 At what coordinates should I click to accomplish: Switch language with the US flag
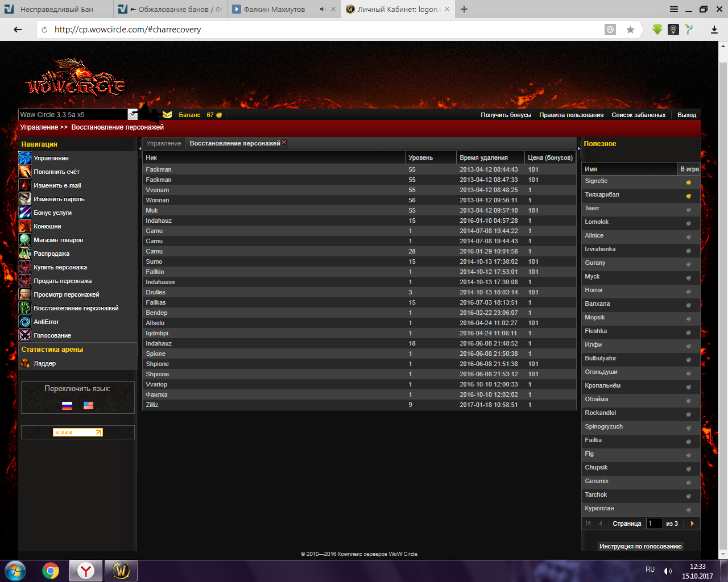click(x=88, y=405)
